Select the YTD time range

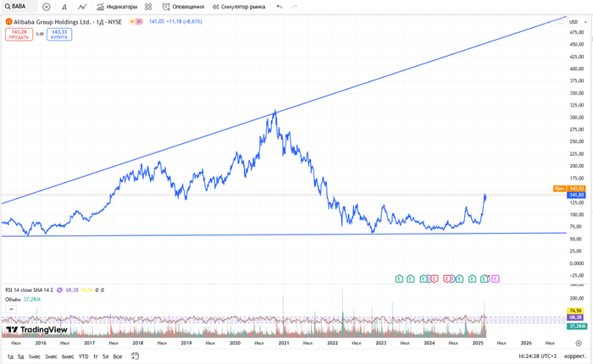coord(83,356)
